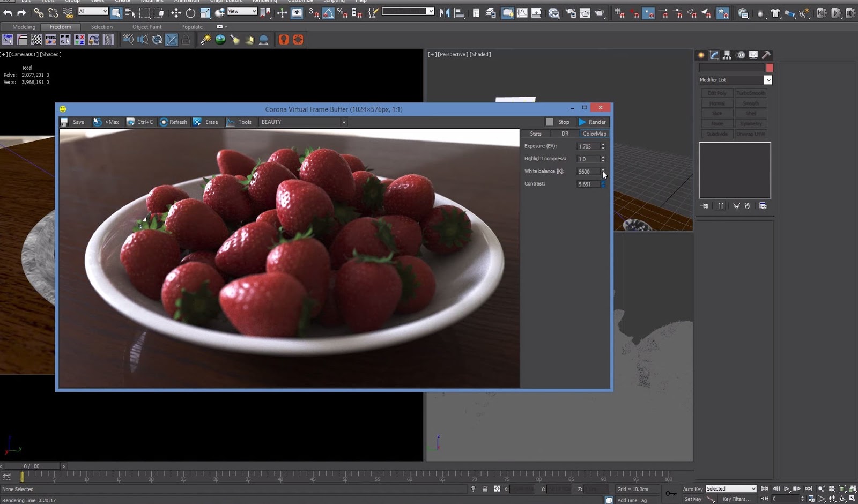The width and height of the screenshot is (858, 504).
Task: Open Named Selection Sets dropdown
Action: click(408, 11)
